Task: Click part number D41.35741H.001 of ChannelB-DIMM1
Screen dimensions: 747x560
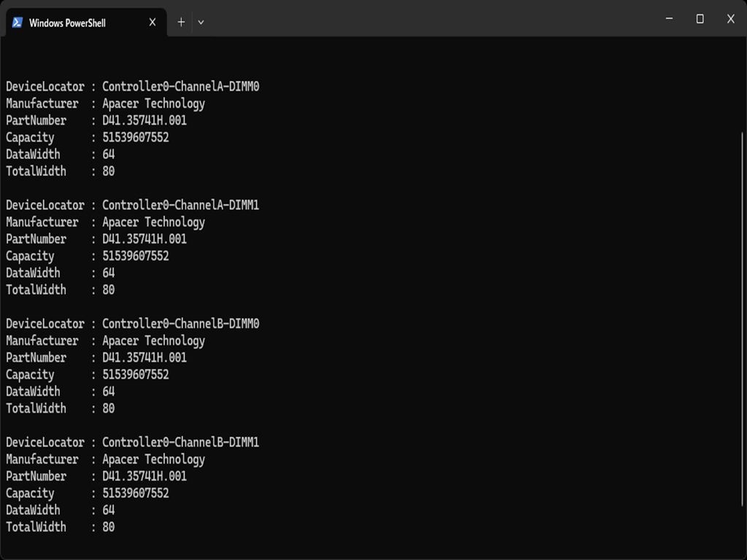Action: [x=144, y=476]
